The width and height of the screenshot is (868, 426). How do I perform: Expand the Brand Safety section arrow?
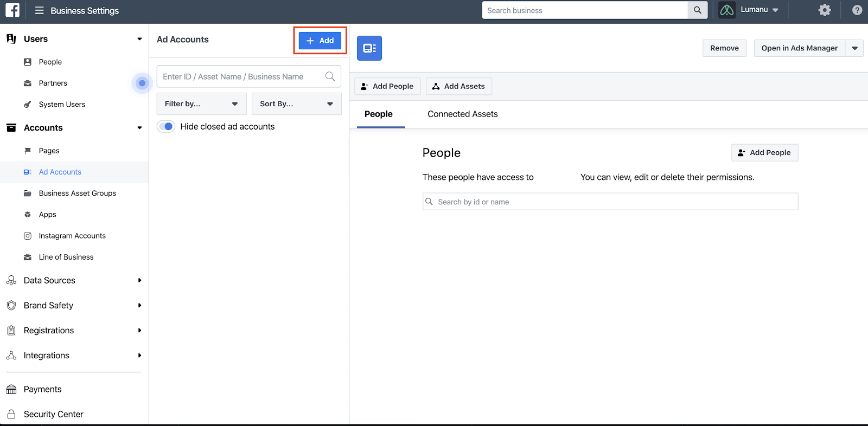(139, 305)
